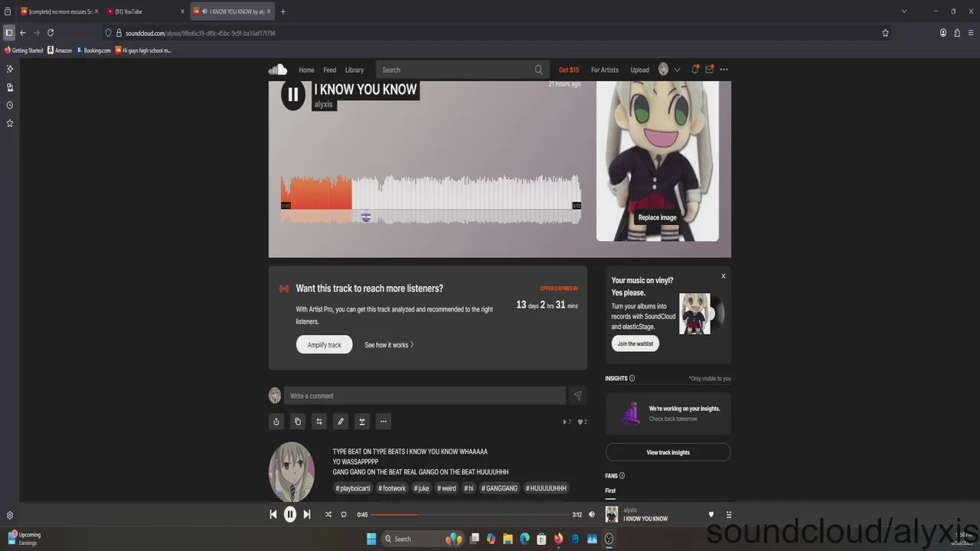This screenshot has width=980, height=551.
Task: Send the comment with arrow icon
Action: 577,396
